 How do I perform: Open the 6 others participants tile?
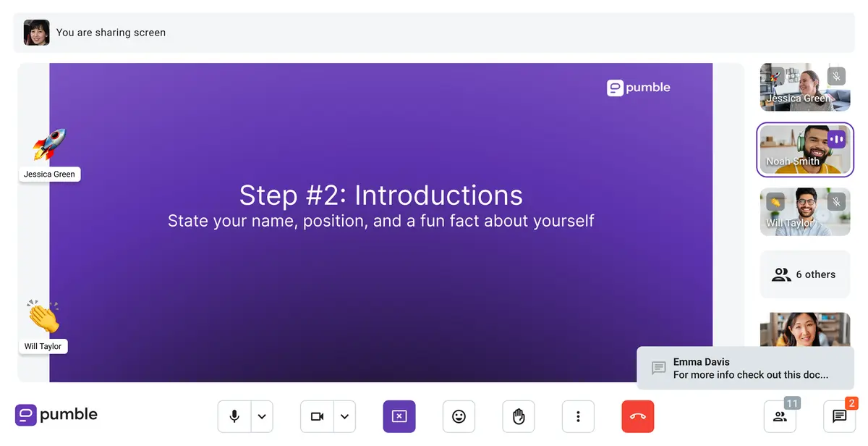pos(804,274)
